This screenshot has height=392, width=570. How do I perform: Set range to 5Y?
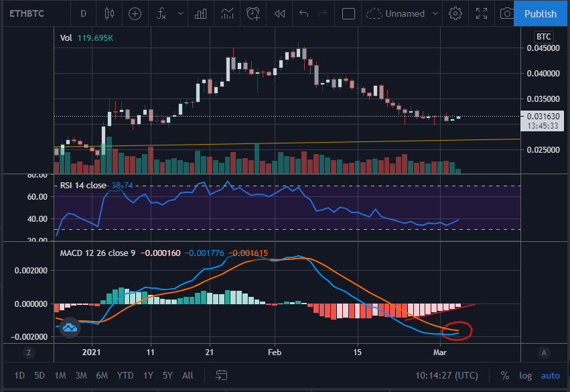click(167, 375)
